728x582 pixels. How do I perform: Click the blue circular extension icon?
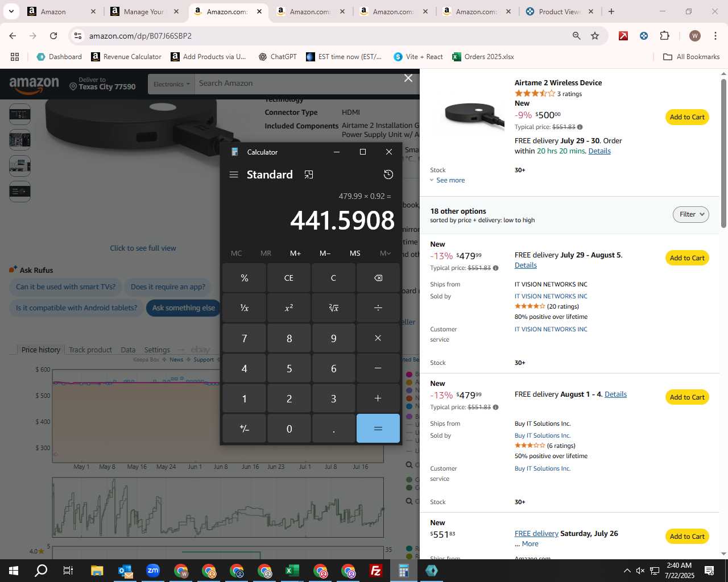[x=644, y=36]
